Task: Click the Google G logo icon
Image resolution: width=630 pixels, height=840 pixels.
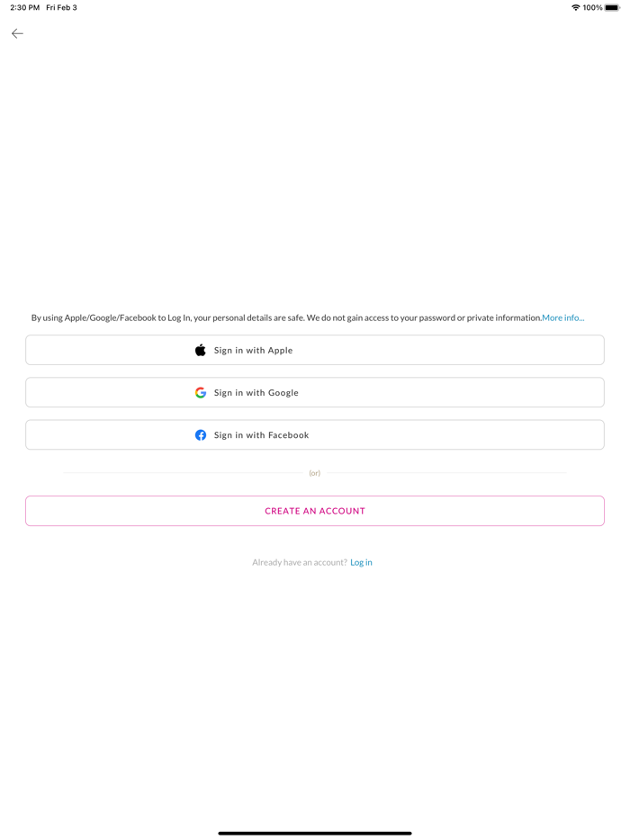Action: pos(201,393)
